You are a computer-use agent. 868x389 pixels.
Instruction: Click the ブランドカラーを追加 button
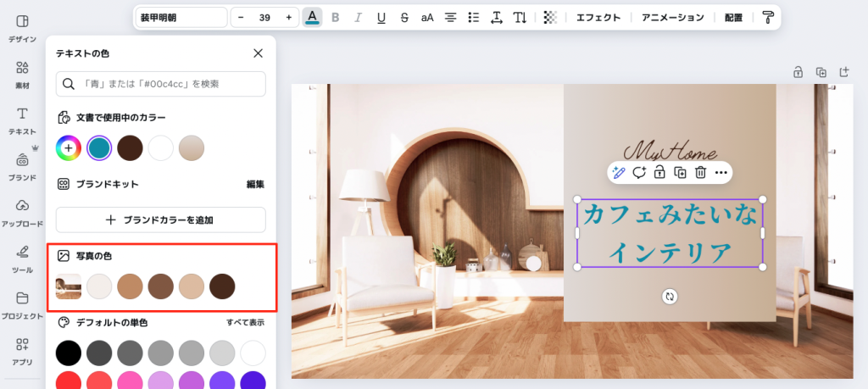click(161, 220)
